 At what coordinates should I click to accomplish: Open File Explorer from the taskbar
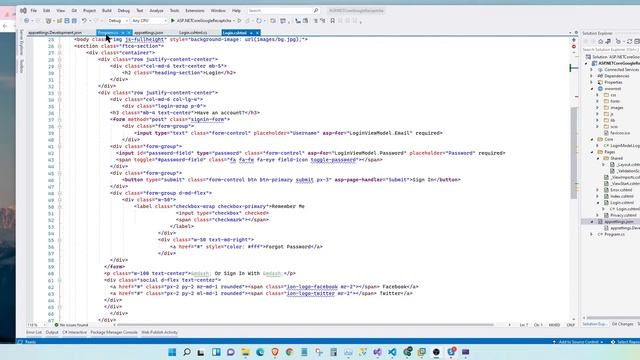tap(245, 352)
